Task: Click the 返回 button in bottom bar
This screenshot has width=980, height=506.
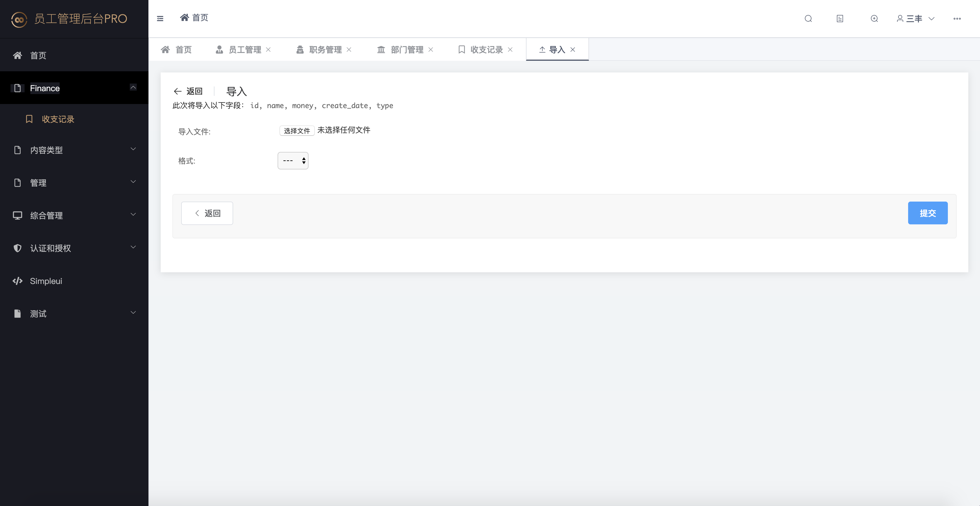Action: click(207, 213)
